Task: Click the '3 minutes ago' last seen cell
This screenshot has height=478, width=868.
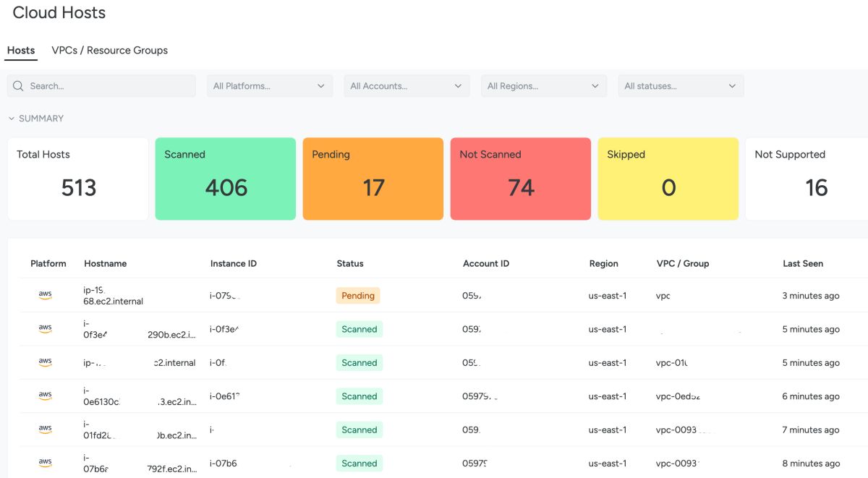Action: (x=811, y=296)
